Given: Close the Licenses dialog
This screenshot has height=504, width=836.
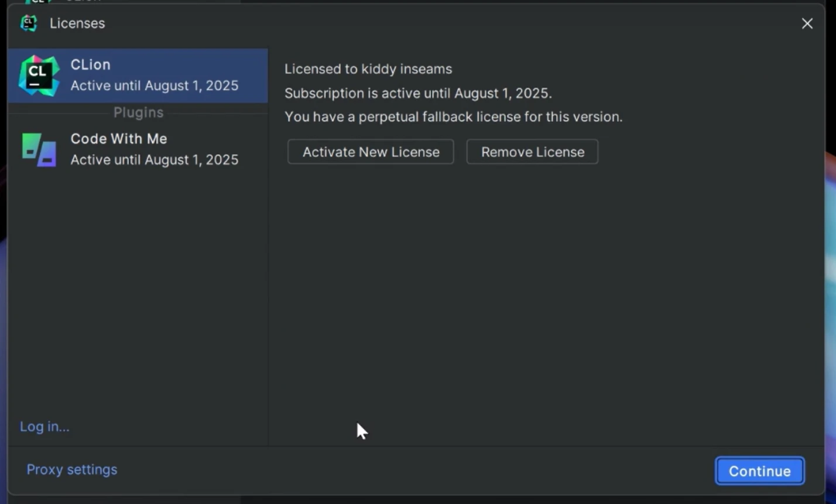Looking at the screenshot, I should click(807, 23).
